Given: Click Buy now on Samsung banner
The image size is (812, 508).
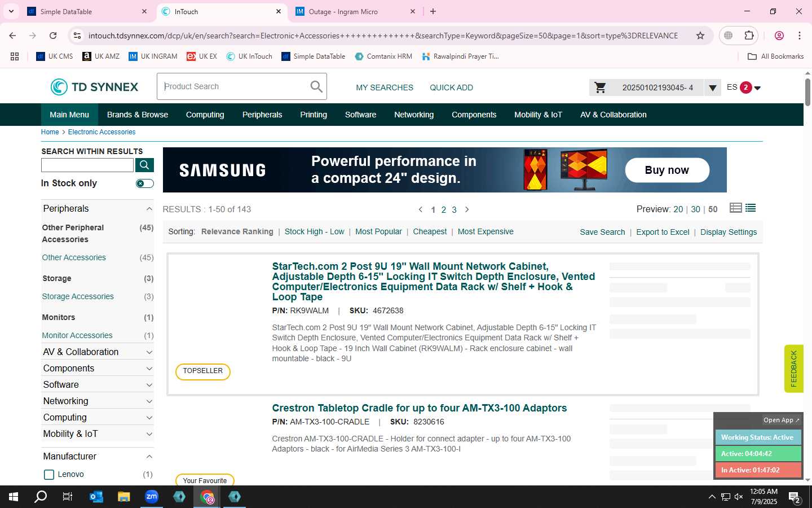Looking at the screenshot, I should (667, 170).
